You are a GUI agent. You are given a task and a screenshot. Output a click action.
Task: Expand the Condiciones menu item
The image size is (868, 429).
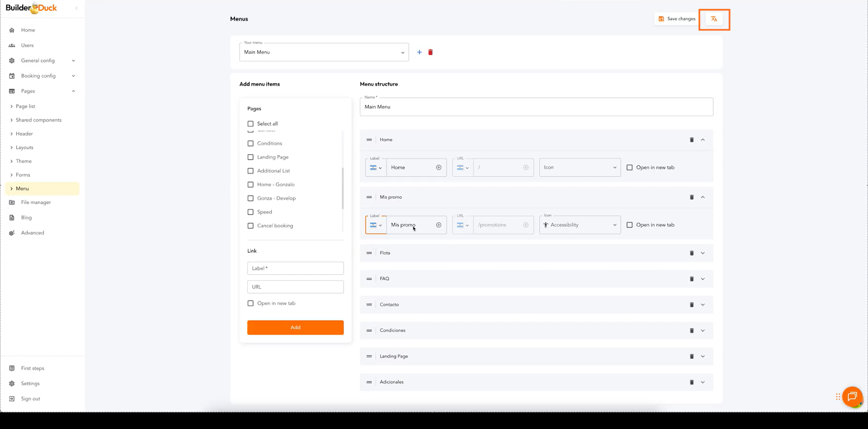(703, 331)
